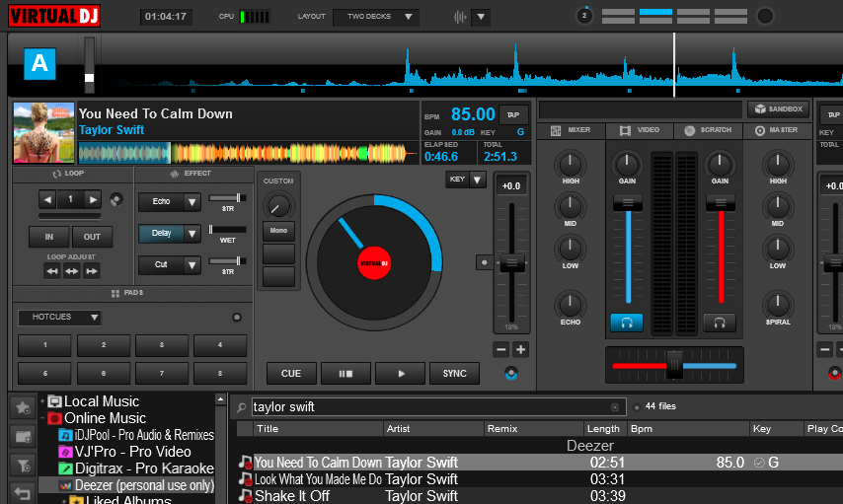Select Deezer (personal use only) folder
This screenshot has width=843, height=504.
pyautogui.click(x=137, y=485)
